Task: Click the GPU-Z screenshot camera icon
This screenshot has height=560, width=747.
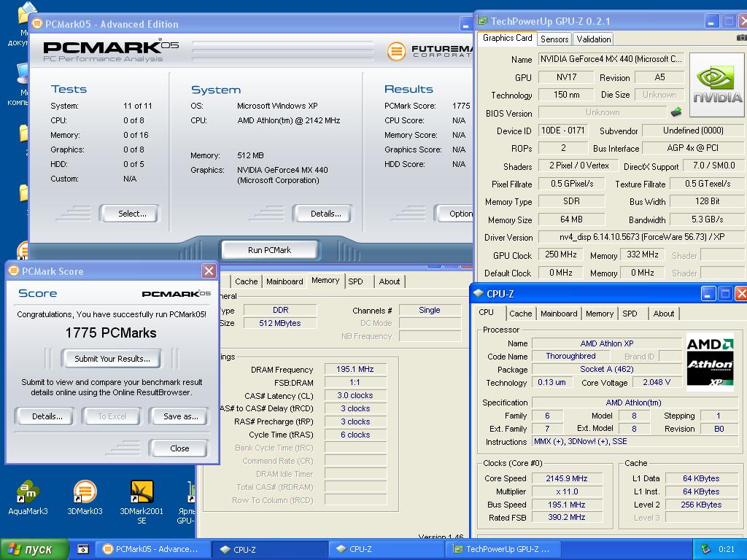Action: [x=742, y=37]
